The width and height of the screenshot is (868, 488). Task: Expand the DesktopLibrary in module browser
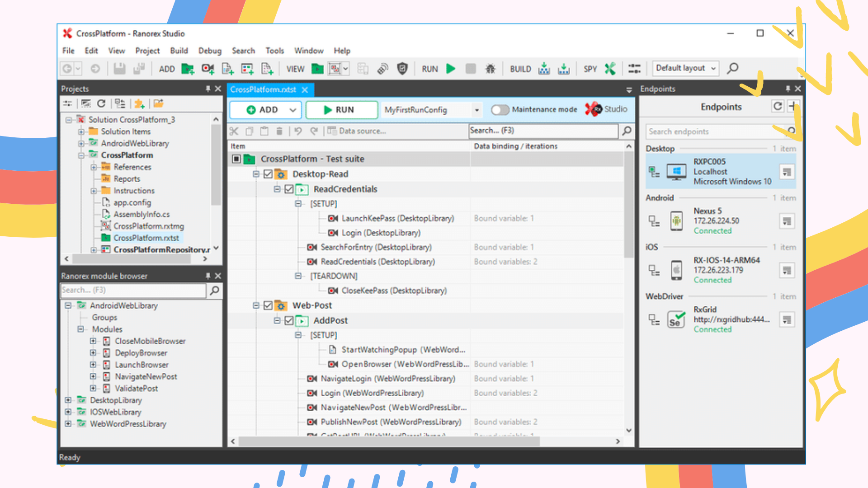pyautogui.click(x=68, y=400)
